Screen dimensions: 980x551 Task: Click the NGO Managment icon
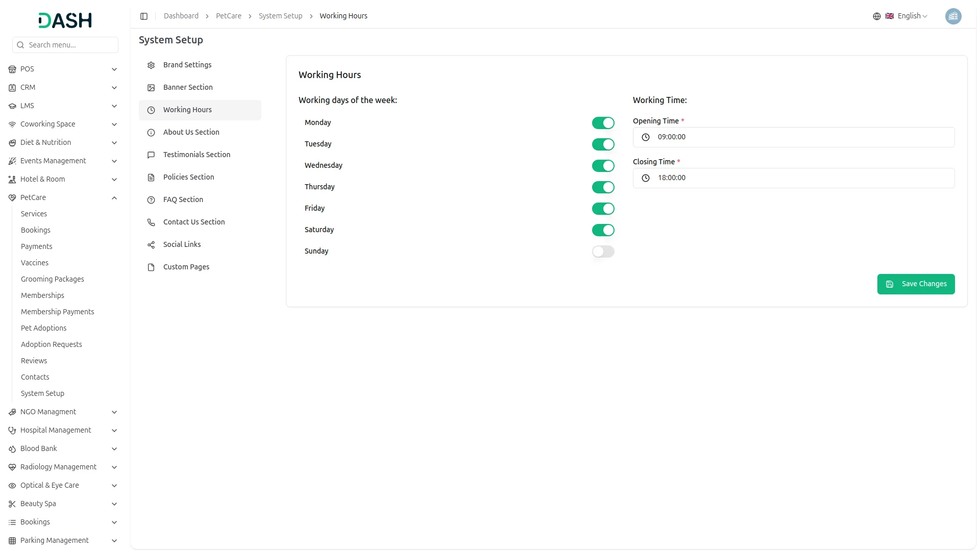click(12, 412)
